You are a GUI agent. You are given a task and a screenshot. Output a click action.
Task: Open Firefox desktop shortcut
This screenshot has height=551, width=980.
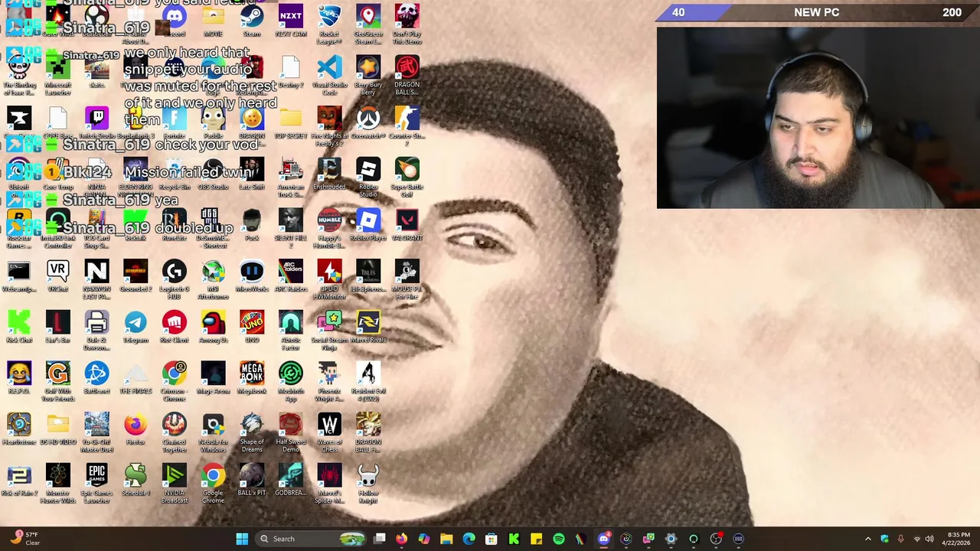point(136,429)
